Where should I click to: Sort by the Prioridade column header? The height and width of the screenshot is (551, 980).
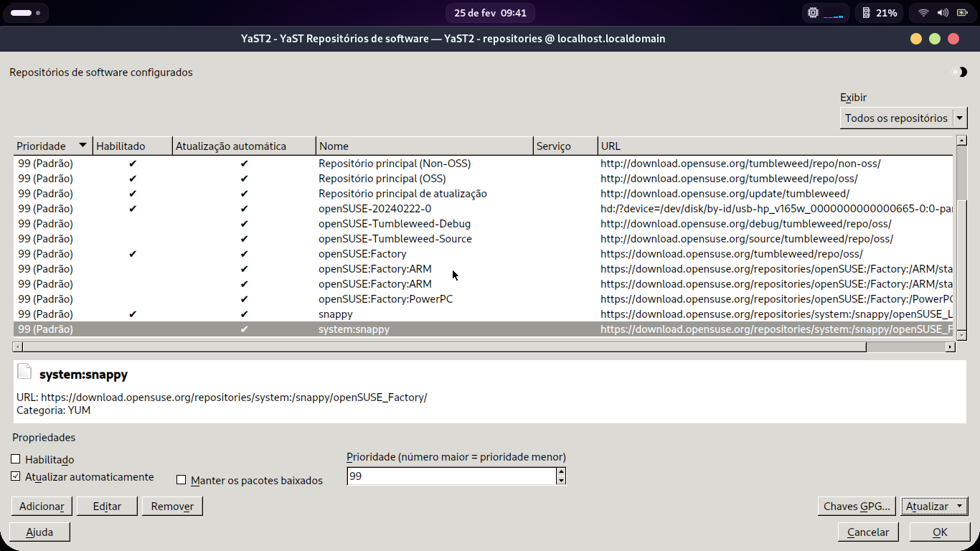click(53, 146)
